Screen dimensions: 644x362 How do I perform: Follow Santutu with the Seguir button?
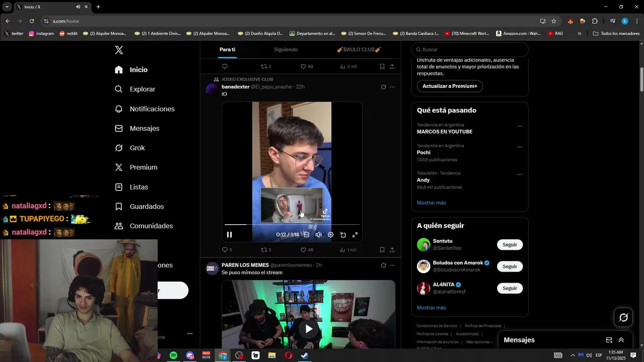pyautogui.click(x=510, y=244)
